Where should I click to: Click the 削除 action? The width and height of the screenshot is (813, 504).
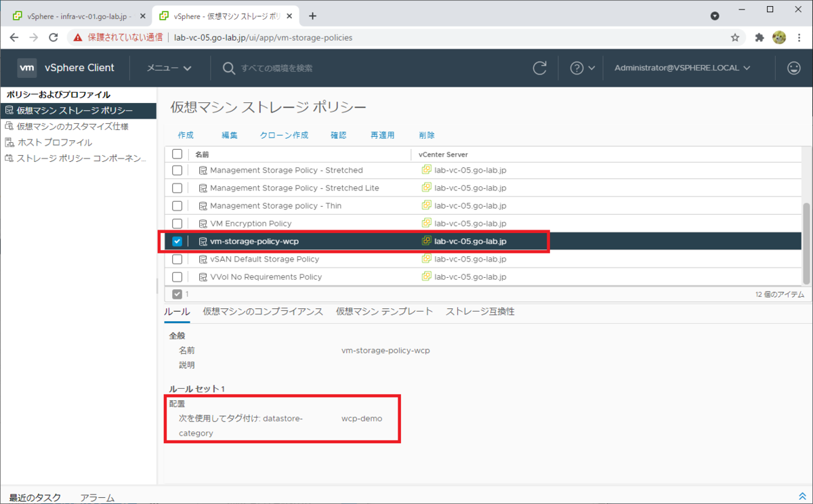pyautogui.click(x=427, y=135)
